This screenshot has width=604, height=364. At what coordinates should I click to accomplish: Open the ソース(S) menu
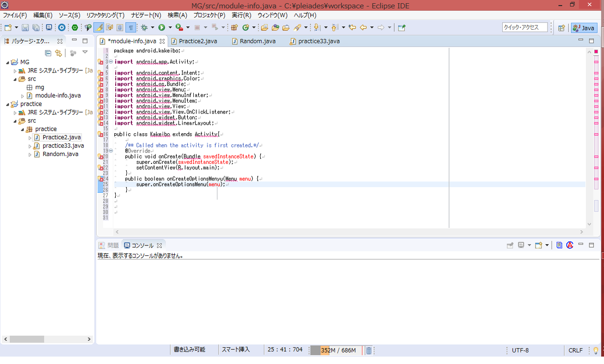pyautogui.click(x=69, y=15)
